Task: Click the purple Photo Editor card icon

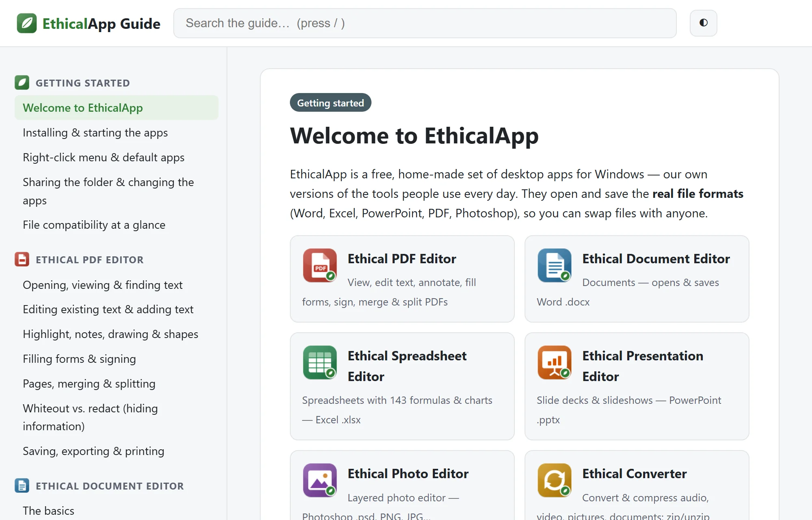Action: point(320,480)
